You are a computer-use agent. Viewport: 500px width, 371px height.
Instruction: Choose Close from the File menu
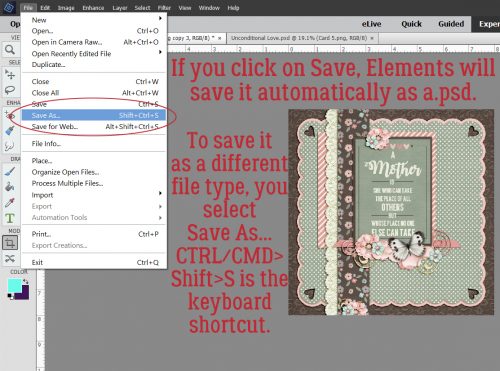[x=94, y=82]
